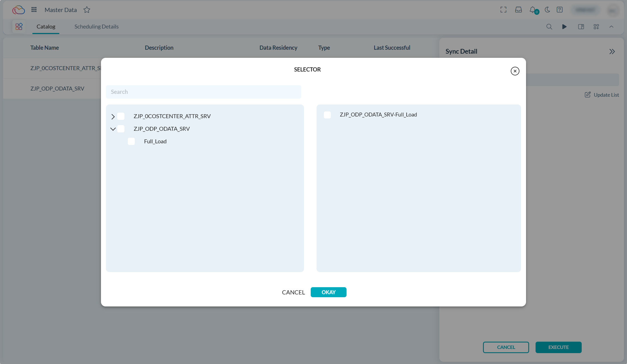This screenshot has width=627, height=364.
Task: Open the apps waffle menu
Action: click(x=34, y=9)
